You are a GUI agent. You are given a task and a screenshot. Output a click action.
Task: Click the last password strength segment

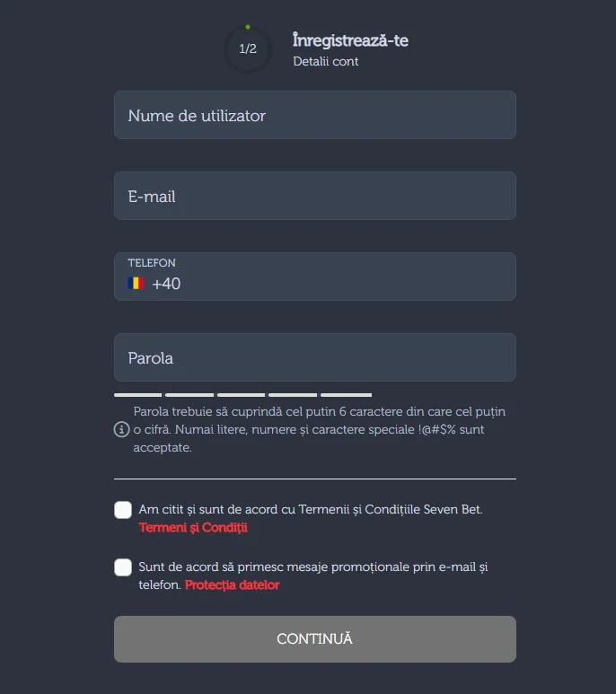346,395
